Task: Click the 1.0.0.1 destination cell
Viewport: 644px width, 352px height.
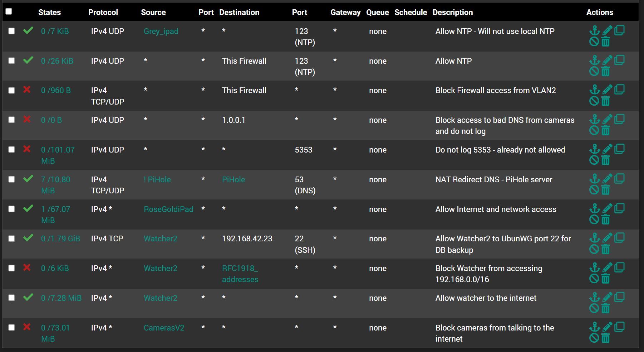Action: (x=233, y=120)
